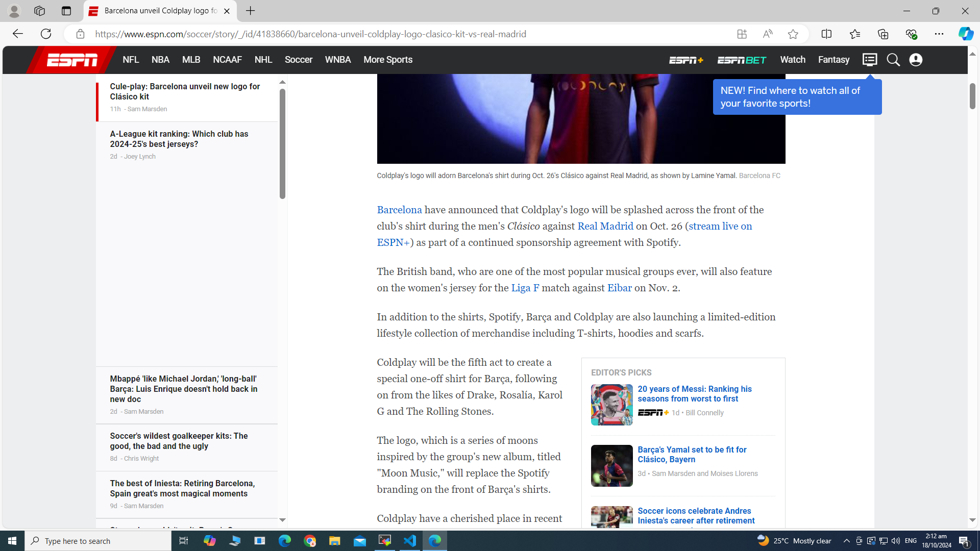Open notification center icon
Viewport: 980px width, 551px height.
click(964, 541)
